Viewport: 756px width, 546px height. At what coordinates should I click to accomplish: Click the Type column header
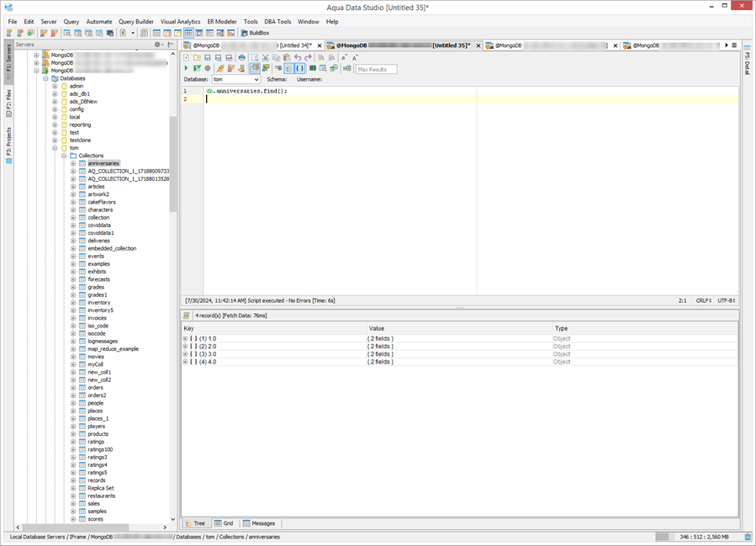[x=645, y=328]
